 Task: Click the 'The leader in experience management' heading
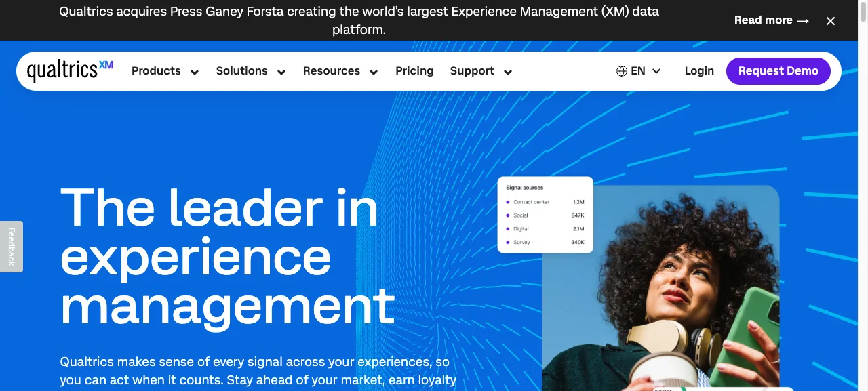click(228, 258)
